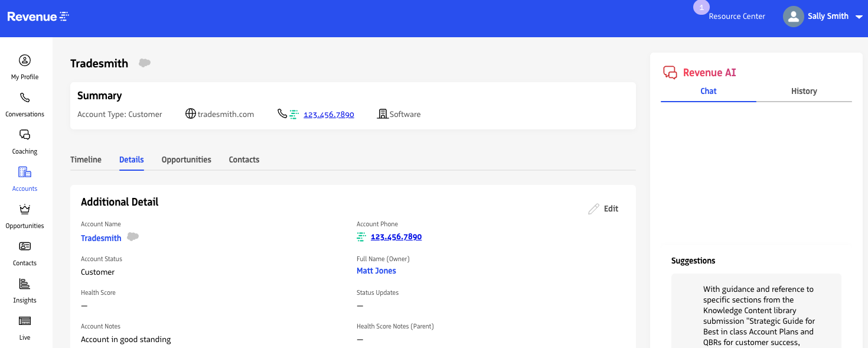Switch to the Opportunities tab
This screenshot has width=868, height=348.
coord(186,160)
